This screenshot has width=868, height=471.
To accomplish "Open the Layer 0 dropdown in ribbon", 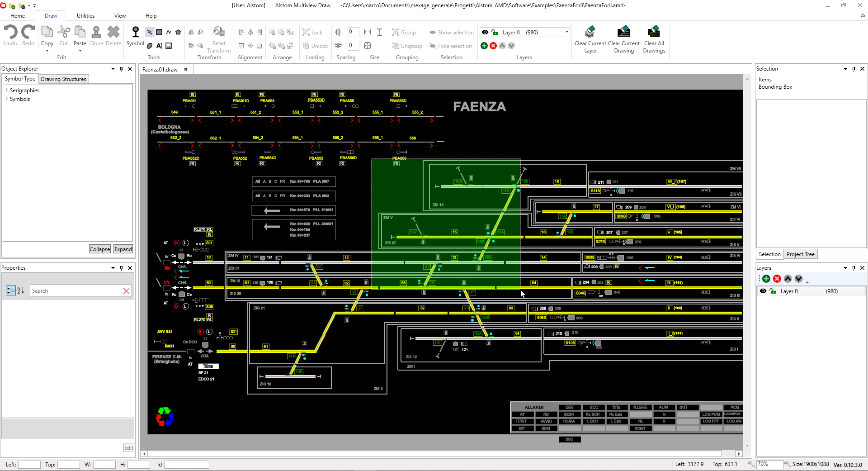I will click(567, 32).
